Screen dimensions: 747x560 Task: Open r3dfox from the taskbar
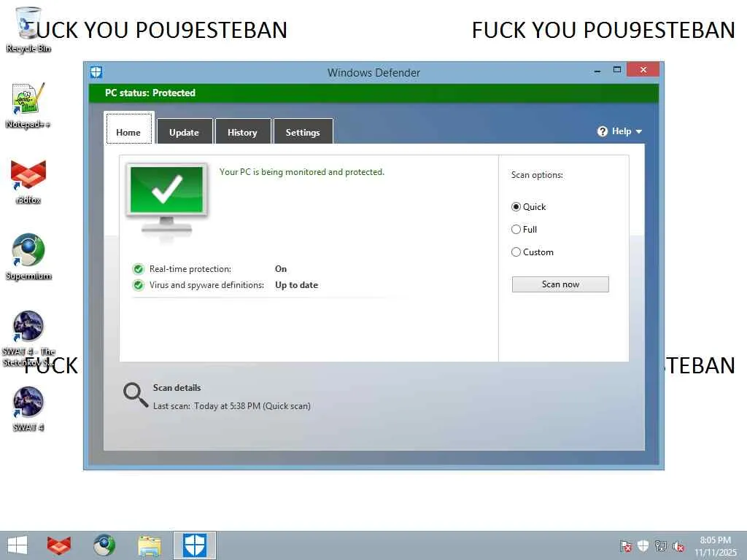click(59, 545)
